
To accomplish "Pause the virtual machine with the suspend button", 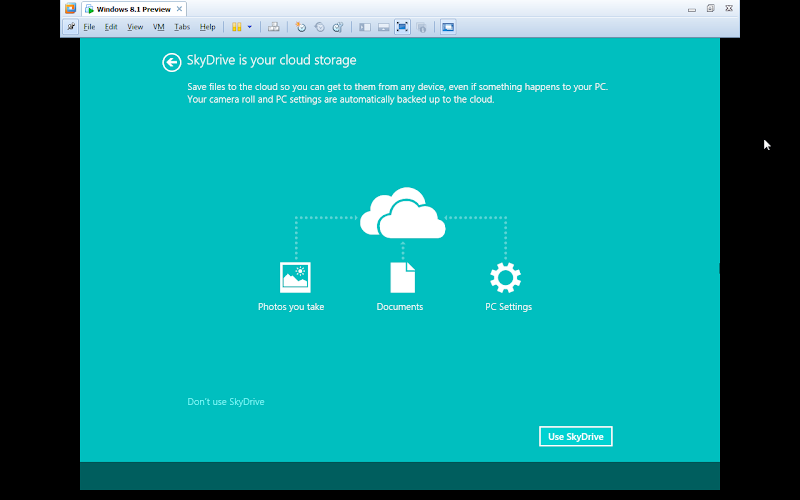I will pyautogui.click(x=236, y=27).
